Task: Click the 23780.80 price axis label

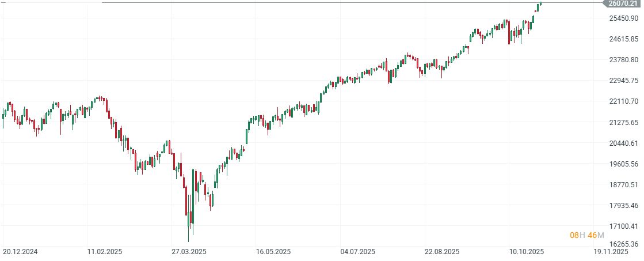Action: point(624,60)
